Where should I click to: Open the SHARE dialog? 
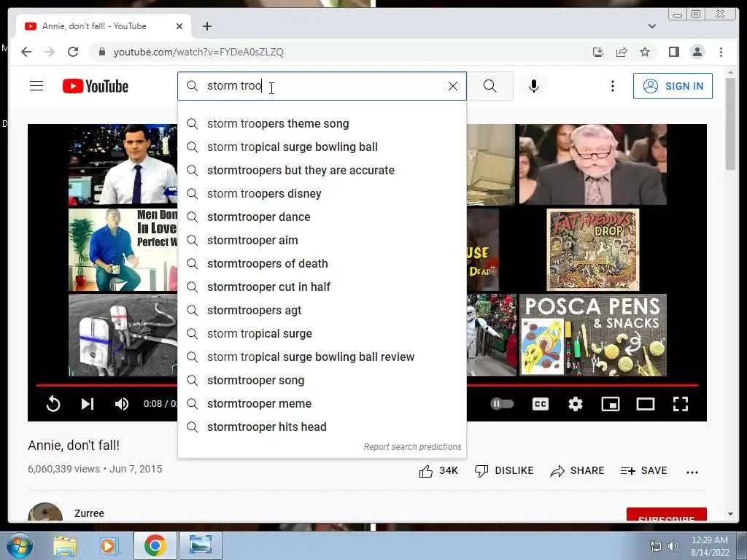[x=577, y=471]
